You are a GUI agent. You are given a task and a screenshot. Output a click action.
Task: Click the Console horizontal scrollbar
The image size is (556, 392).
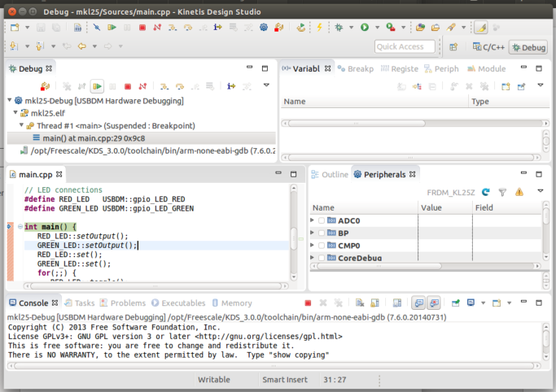[x=274, y=365]
